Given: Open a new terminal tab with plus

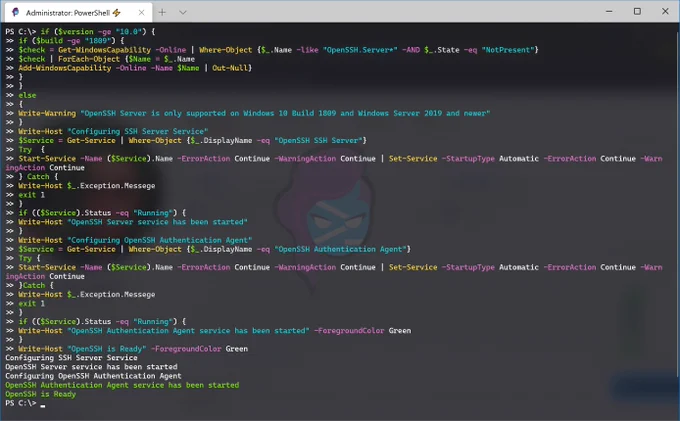Looking at the screenshot, I should 162,12.
